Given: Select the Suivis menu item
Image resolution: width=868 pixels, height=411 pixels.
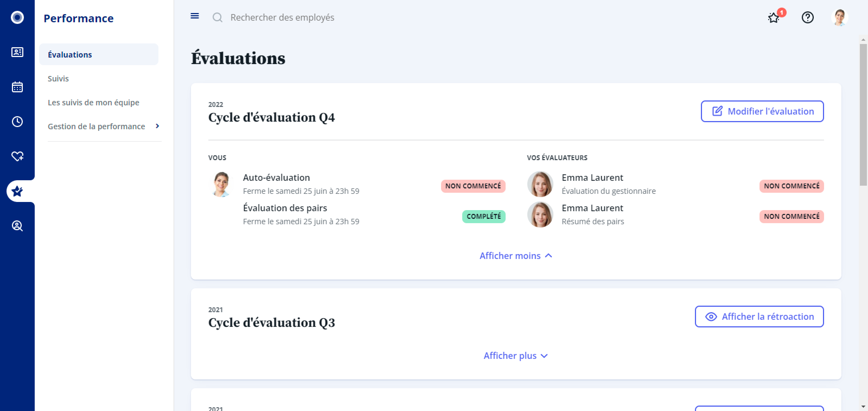Looking at the screenshot, I should (58, 78).
